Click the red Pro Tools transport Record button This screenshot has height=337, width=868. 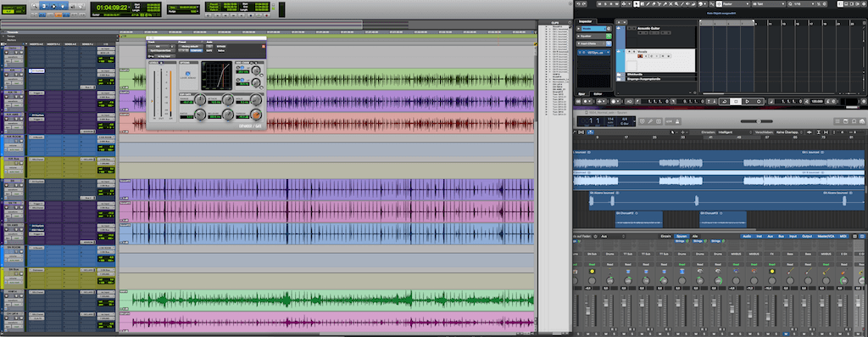pos(267,15)
